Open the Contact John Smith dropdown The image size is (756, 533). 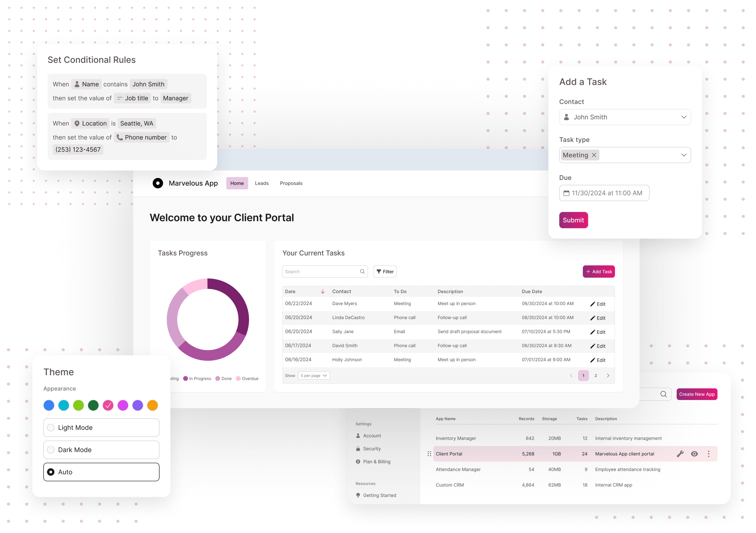(625, 117)
